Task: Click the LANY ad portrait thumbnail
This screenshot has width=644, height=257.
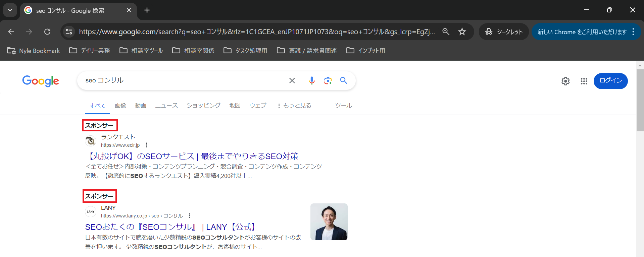Action: tap(329, 222)
